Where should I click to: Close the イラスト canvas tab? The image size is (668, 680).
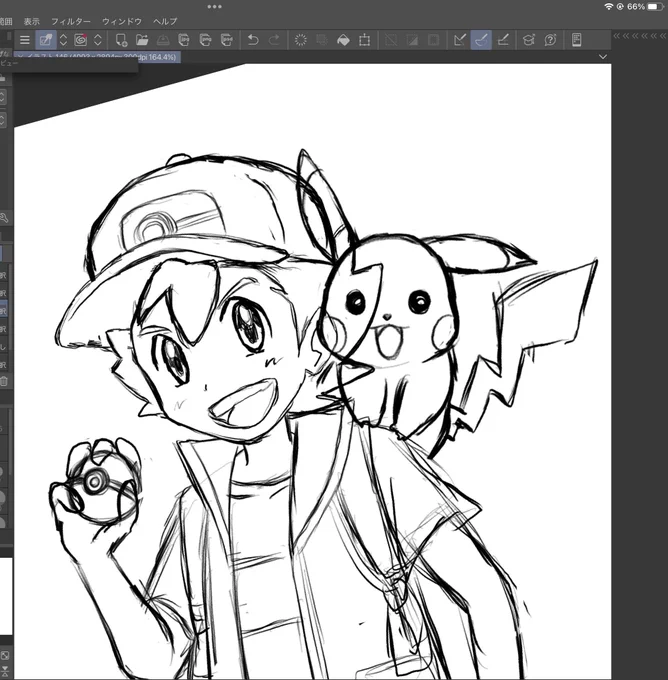click(20, 57)
